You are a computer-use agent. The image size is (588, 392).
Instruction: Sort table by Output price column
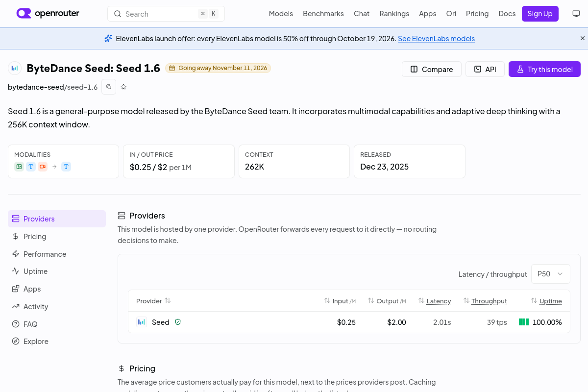coord(387,301)
